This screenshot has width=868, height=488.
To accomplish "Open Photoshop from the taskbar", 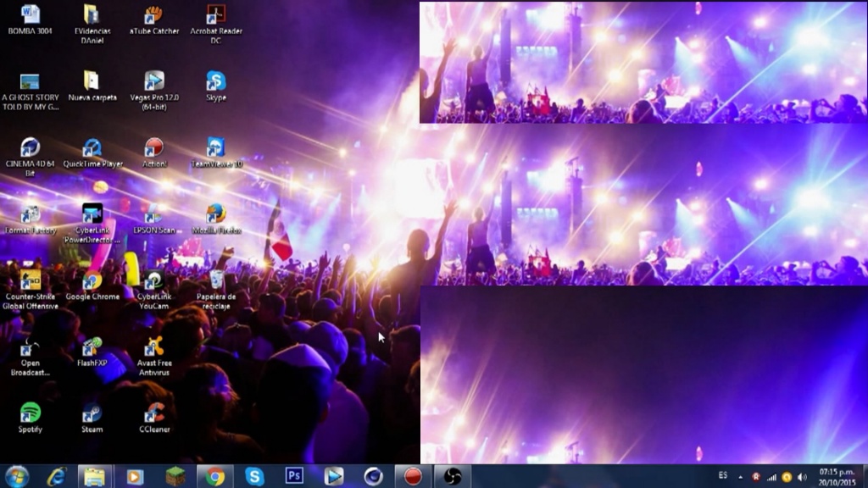I will tap(294, 476).
